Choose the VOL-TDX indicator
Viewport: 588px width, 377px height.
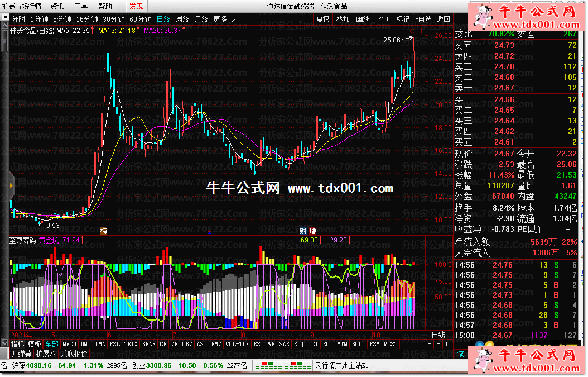(237, 344)
